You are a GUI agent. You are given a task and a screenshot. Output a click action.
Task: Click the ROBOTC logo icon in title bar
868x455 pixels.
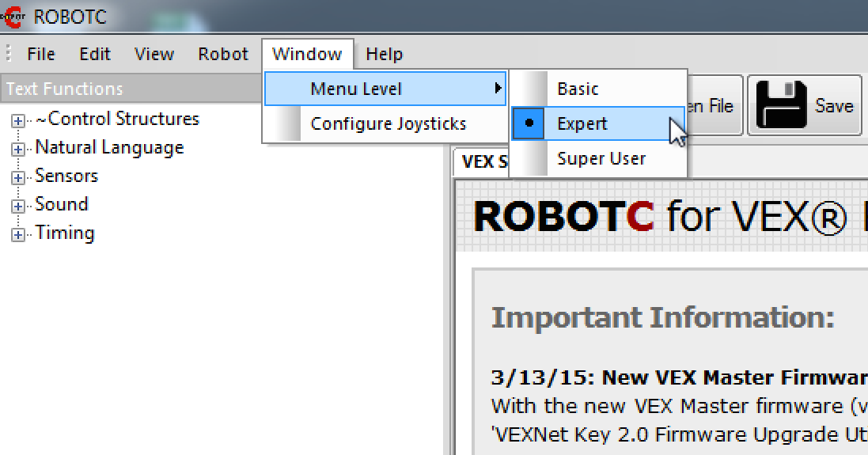[12, 17]
